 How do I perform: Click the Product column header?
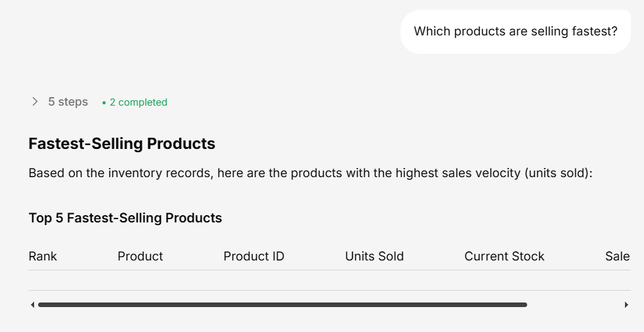[x=140, y=257]
